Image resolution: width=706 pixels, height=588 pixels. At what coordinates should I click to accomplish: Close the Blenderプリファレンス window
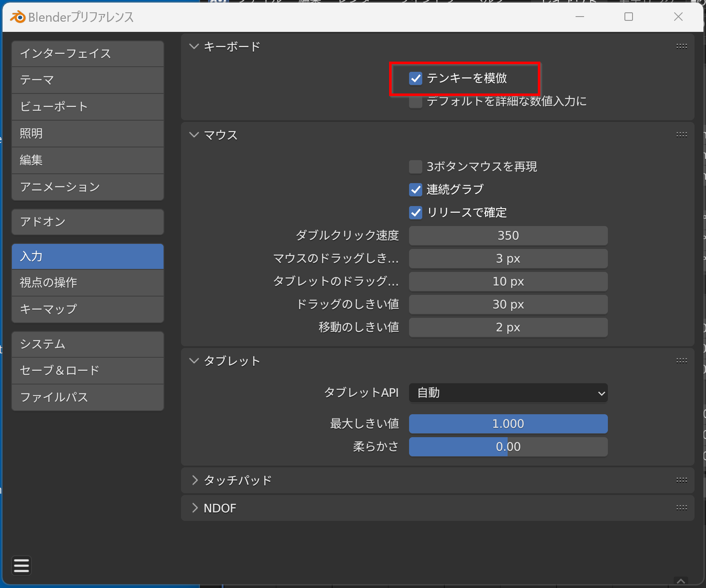[x=678, y=17]
